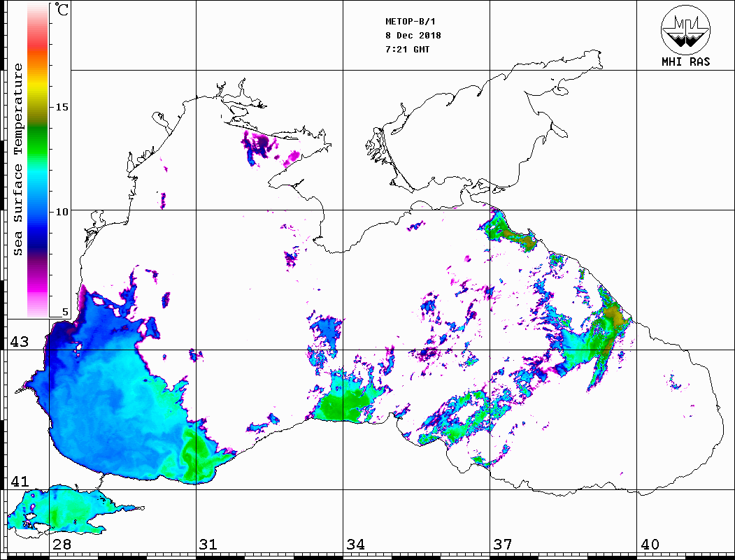Click the '5' tick on color scale
The height and width of the screenshot is (560, 735).
tap(65, 313)
